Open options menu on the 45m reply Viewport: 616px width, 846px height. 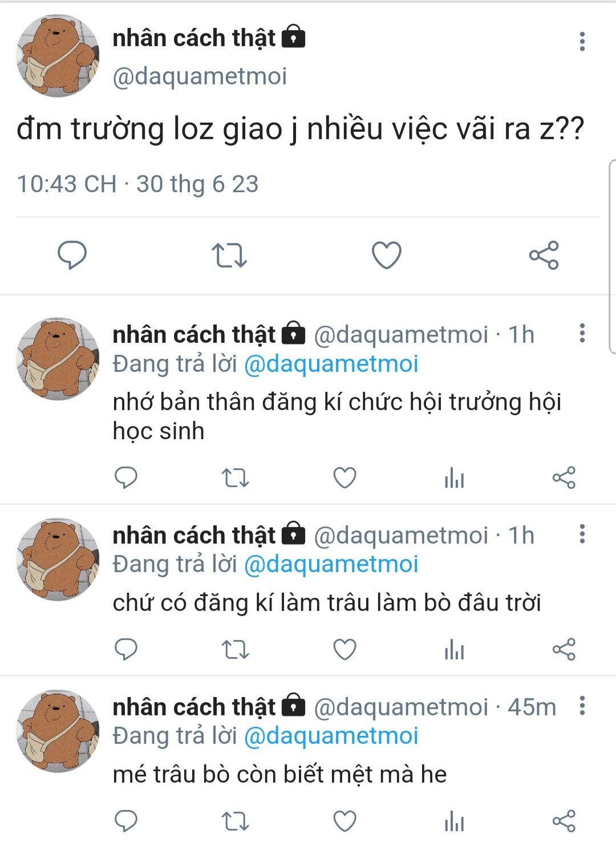pos(582,706)
